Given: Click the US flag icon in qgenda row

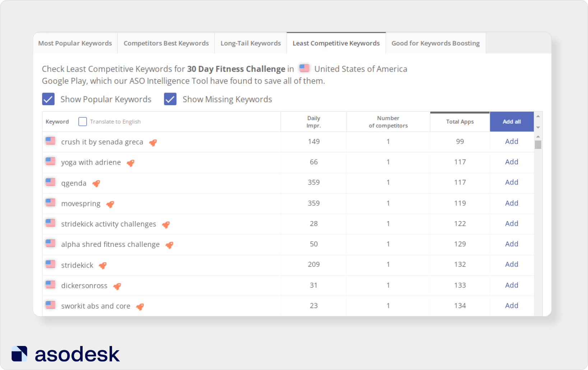Looking at the screenshot, I should 50,182.
